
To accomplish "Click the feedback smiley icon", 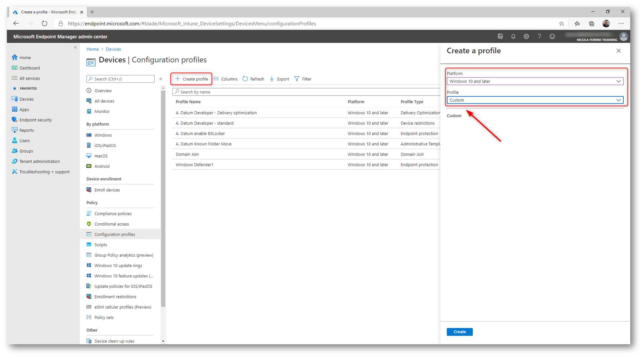I will tap(552, 36).
